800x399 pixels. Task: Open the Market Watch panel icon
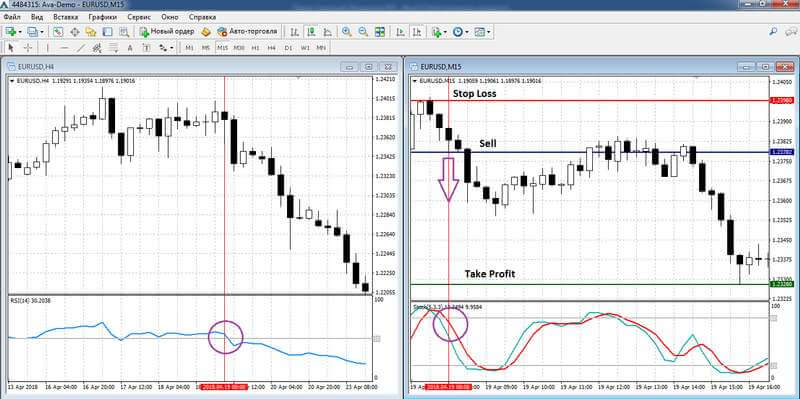tap(58, 32)
